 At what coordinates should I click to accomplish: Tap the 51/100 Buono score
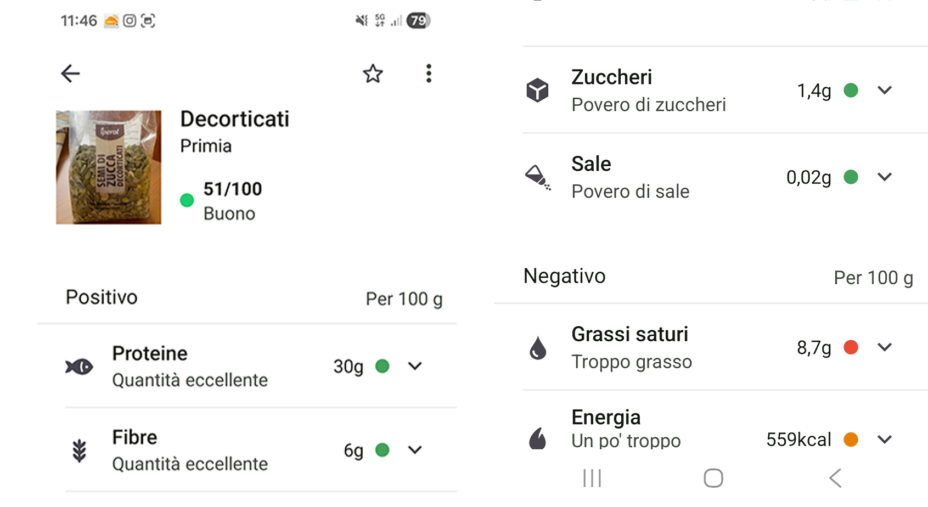(x=231, y=200)
